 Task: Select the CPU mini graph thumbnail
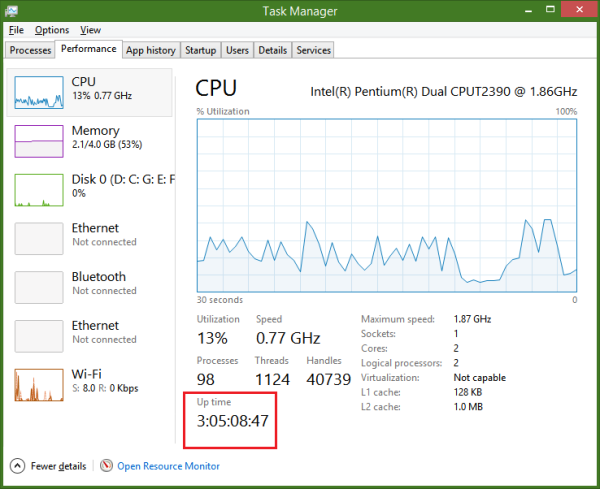39,92
